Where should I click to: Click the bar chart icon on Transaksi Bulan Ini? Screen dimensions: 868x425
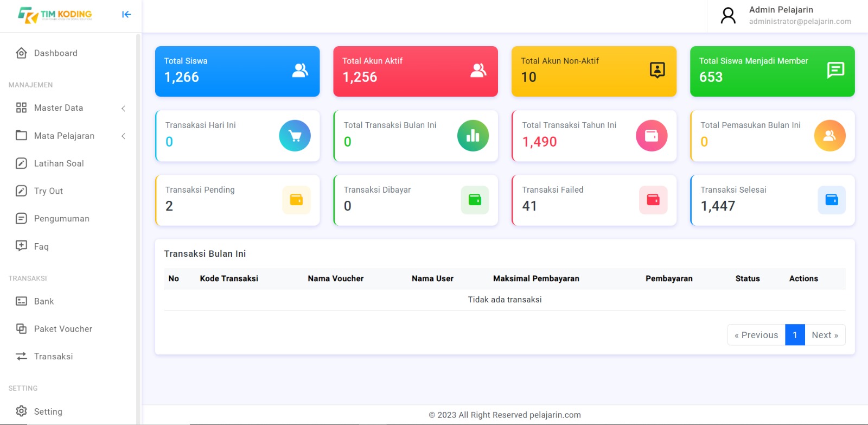click(x=473, y=136)
